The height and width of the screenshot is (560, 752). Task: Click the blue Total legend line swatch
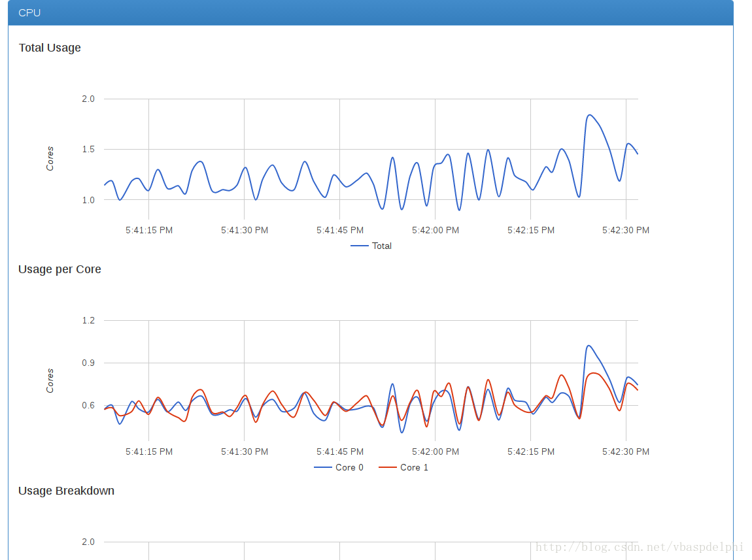(x=359, y=246)
